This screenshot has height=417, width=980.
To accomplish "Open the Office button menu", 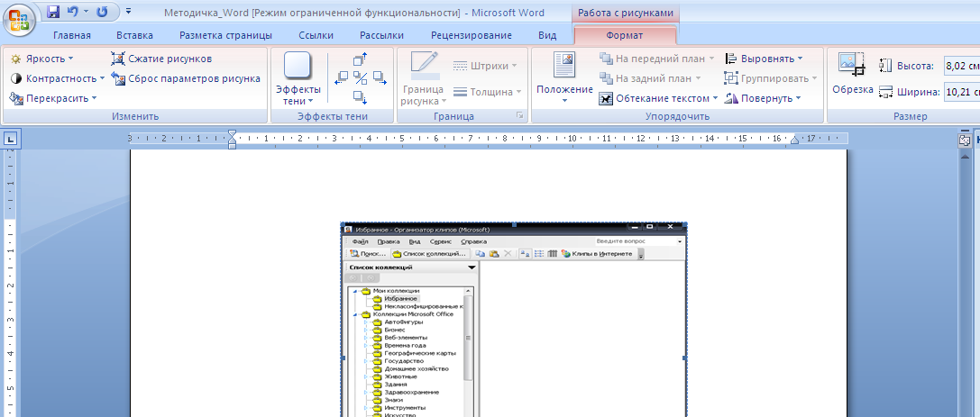I will click(x=19, y=20).
